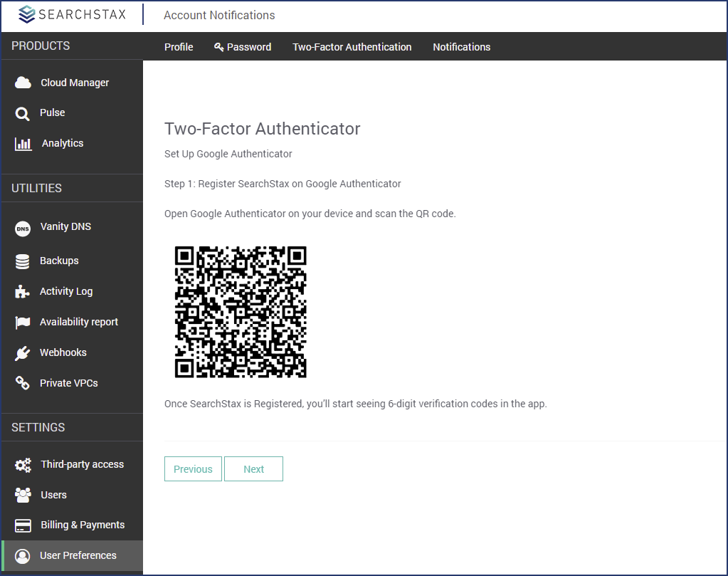
Task: Click the Availability report flag icon
Action: (x=22, y=323)
